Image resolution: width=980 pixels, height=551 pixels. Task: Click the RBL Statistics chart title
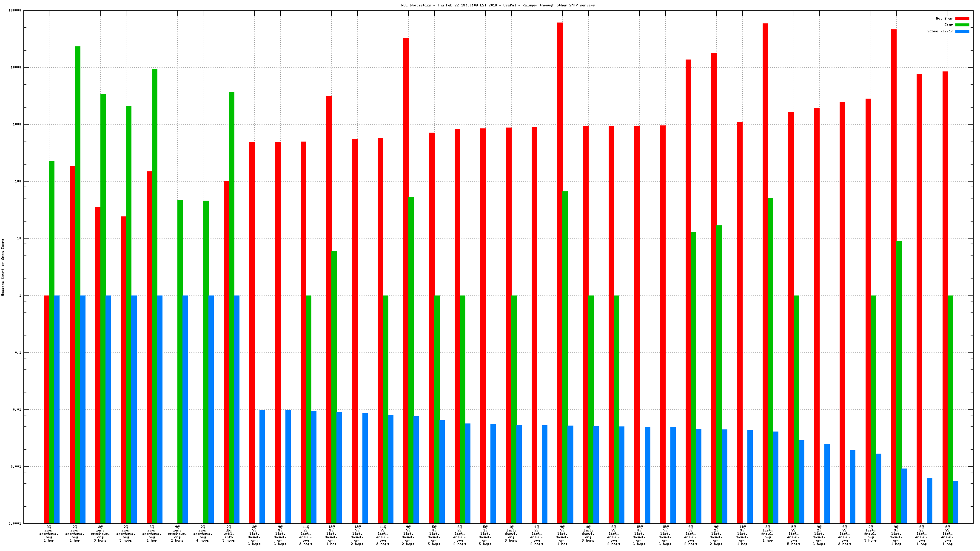point(498,5)
